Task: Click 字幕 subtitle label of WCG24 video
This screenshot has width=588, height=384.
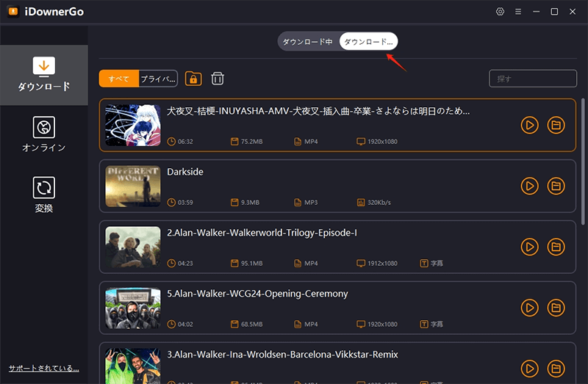Action: tap(437, 325)
